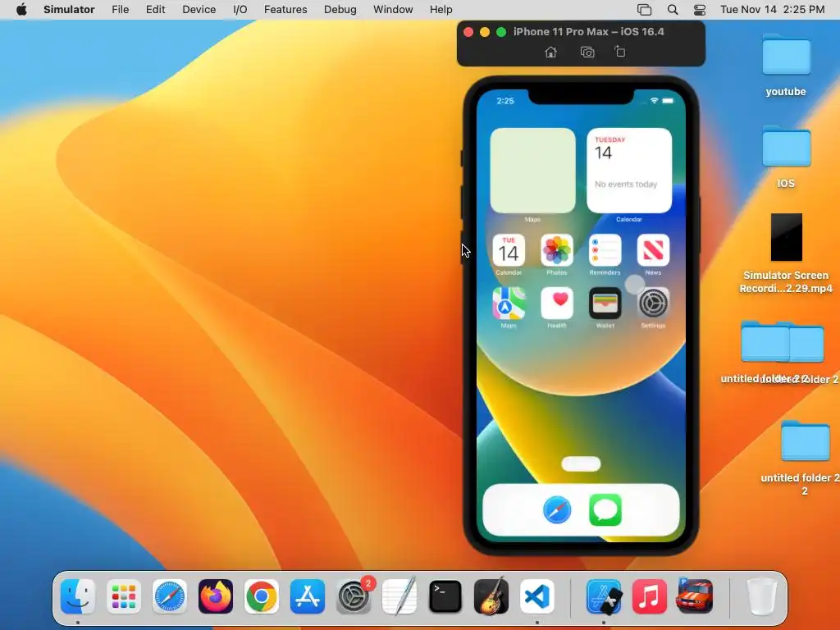The image size is (840, 630).
Task: Open the I/O menu
Action: (x=240, y=10)
